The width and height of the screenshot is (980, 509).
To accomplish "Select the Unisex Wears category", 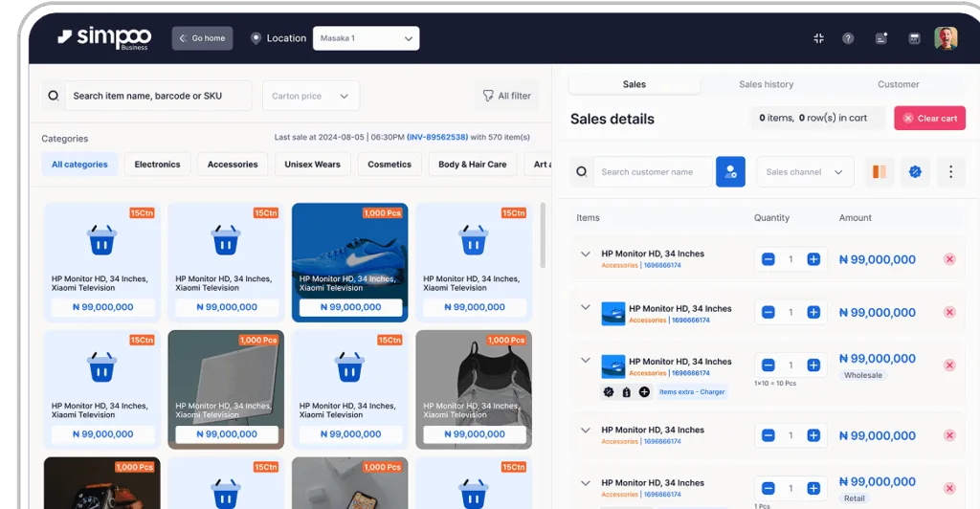I will click(313, 165).
